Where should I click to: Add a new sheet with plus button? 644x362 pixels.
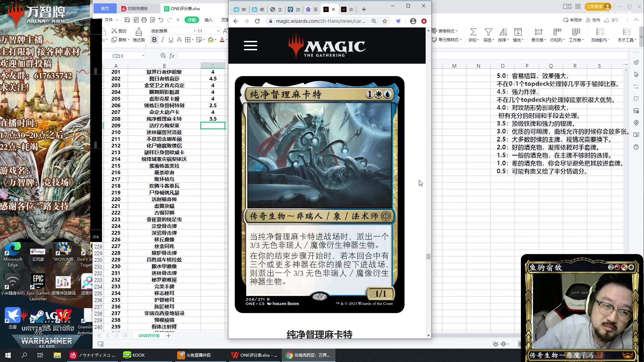point(169,336)
